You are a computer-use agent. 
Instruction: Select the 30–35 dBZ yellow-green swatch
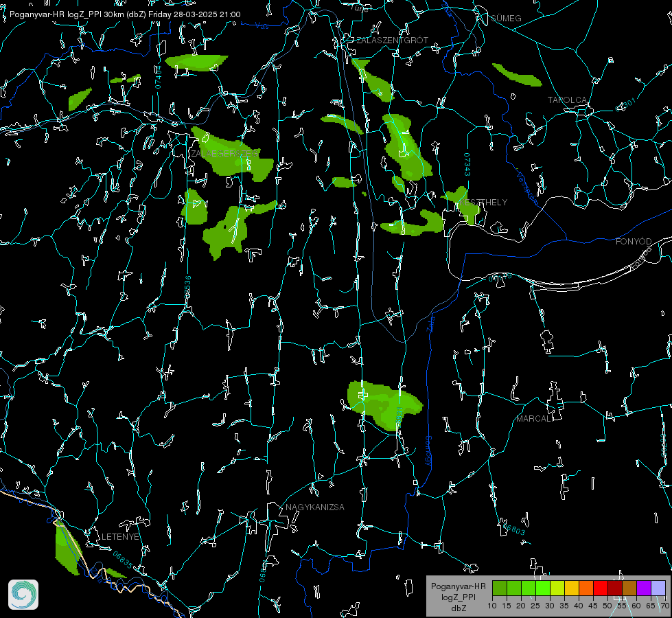coord(557,588)
